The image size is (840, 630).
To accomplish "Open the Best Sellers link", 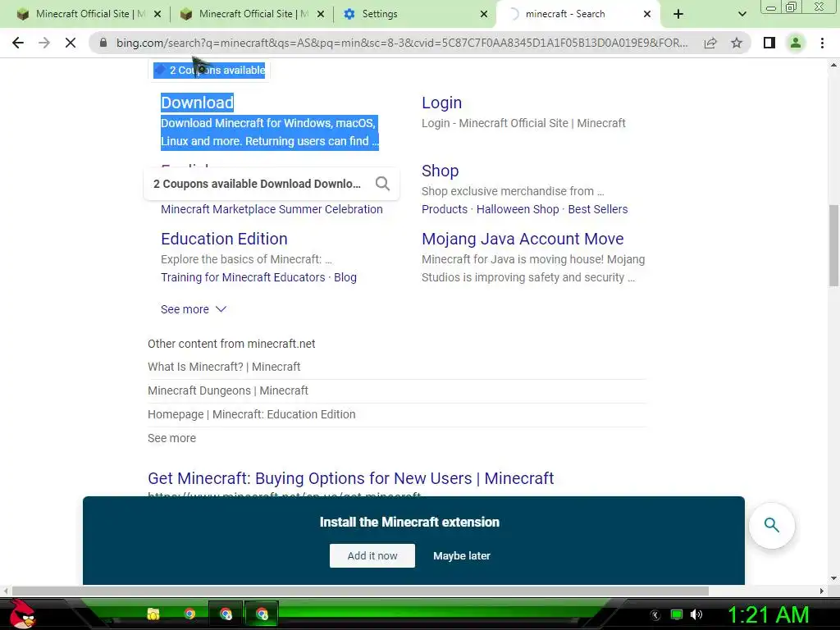I will [597, 209].
